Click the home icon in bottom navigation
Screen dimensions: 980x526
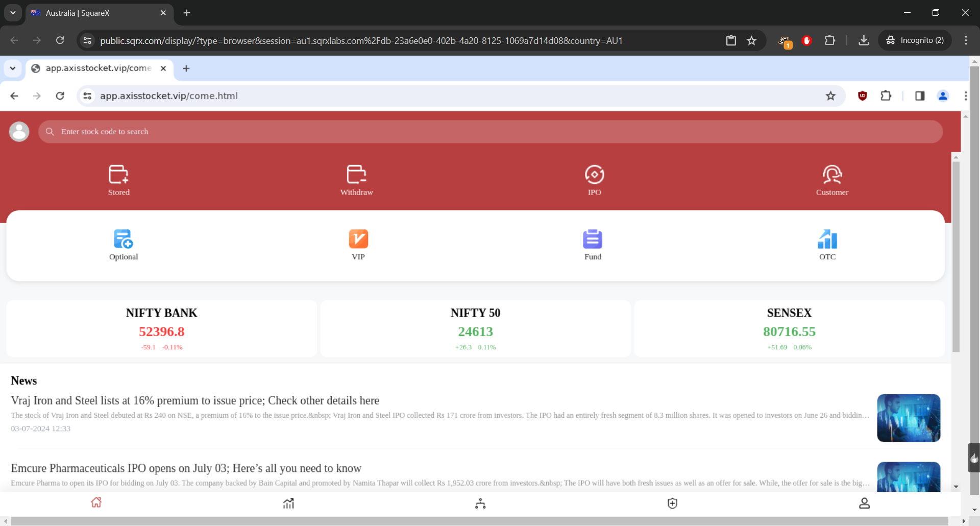point(96,503)
